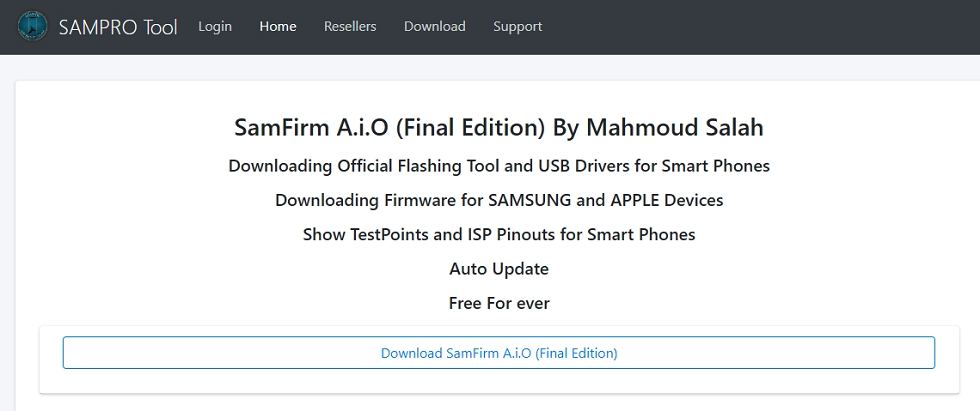The height and width of the screenshot is (411, 980).
Task: Open the Resellers page
Action: pyautogui.click(x=350, y=27)
